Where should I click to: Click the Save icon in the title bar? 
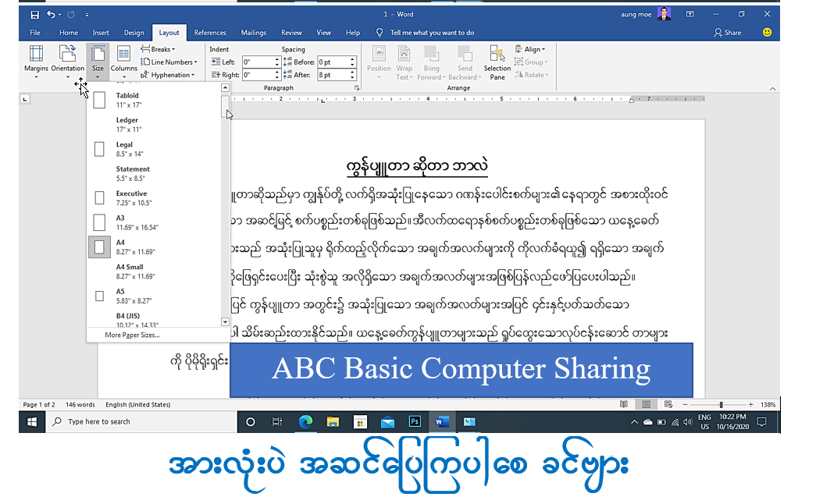tap(34, 15)
